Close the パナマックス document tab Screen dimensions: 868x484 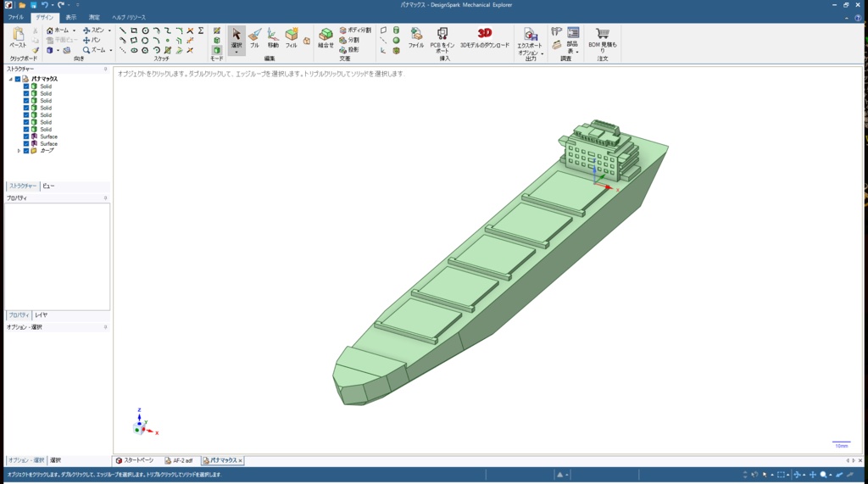[x=240, y=461]
